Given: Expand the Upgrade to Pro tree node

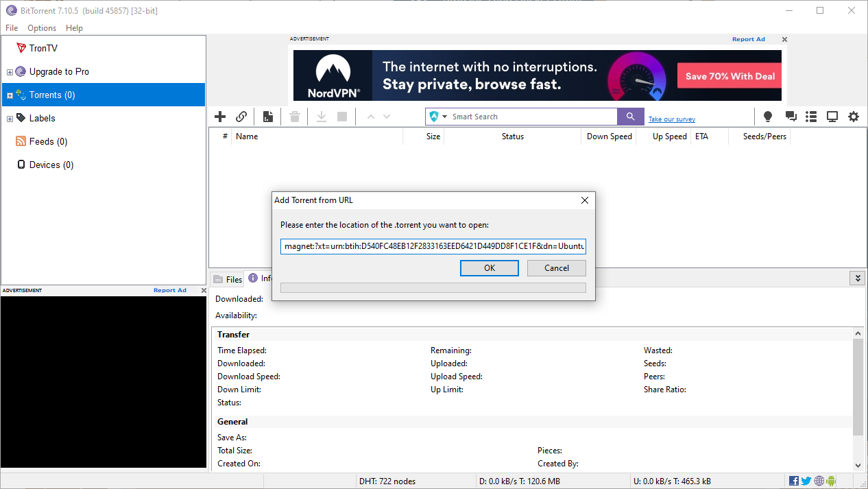Looking at the screenshot, I should coord(10,72).
